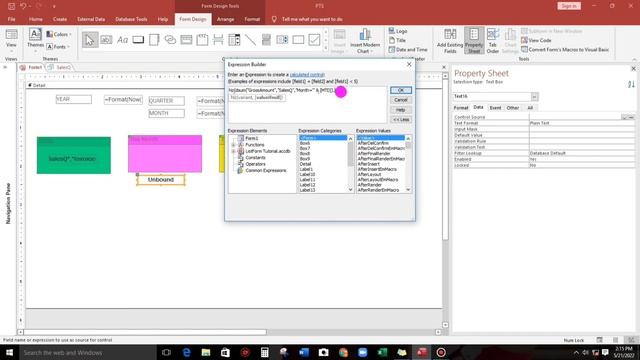The width and height of the screenshot is (640, 360).
Task: Toggle the Property Sheet pane
Action: (x=474, y=41)
